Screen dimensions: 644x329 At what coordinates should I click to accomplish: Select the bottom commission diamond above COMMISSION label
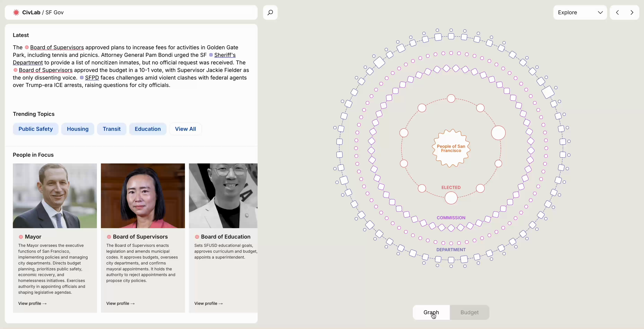click(x=451, y=228)
